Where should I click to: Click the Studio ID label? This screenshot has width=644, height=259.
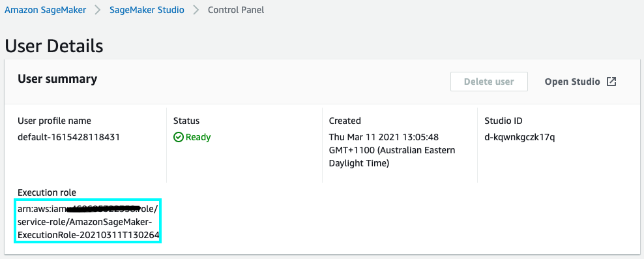coord(503,121)
